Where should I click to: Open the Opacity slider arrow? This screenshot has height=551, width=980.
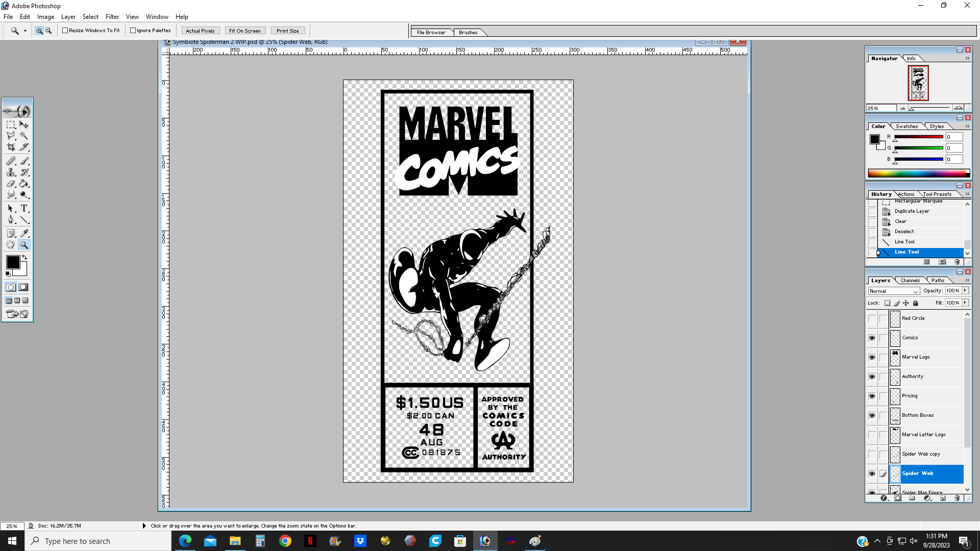(965, 290)
